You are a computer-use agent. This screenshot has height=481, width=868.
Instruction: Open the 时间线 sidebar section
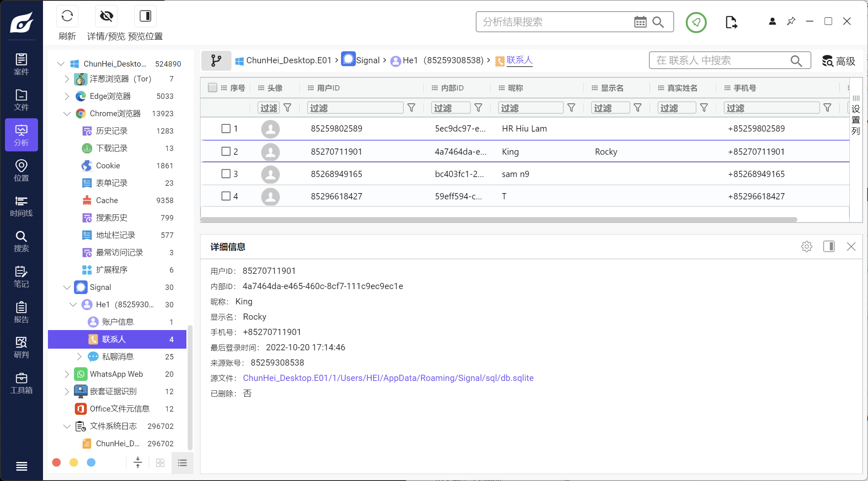(21, 206)
